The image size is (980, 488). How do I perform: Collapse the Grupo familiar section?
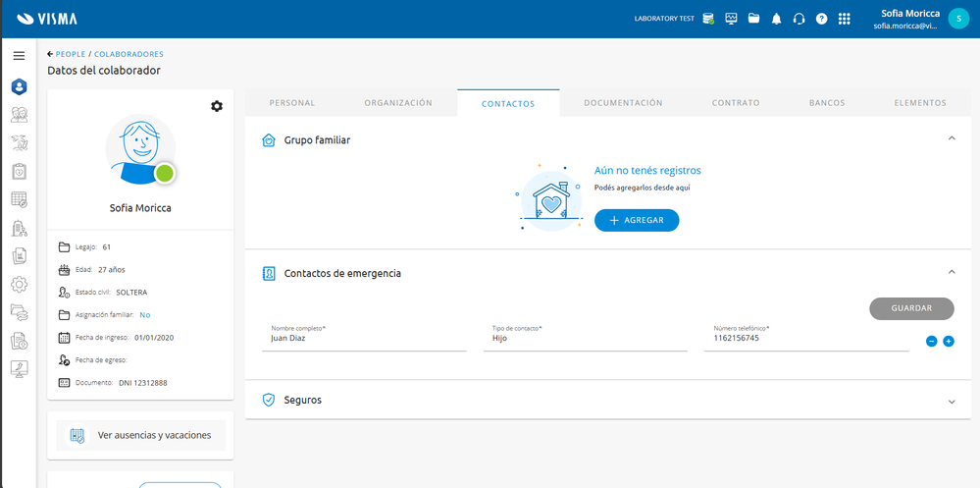[952, 139]
